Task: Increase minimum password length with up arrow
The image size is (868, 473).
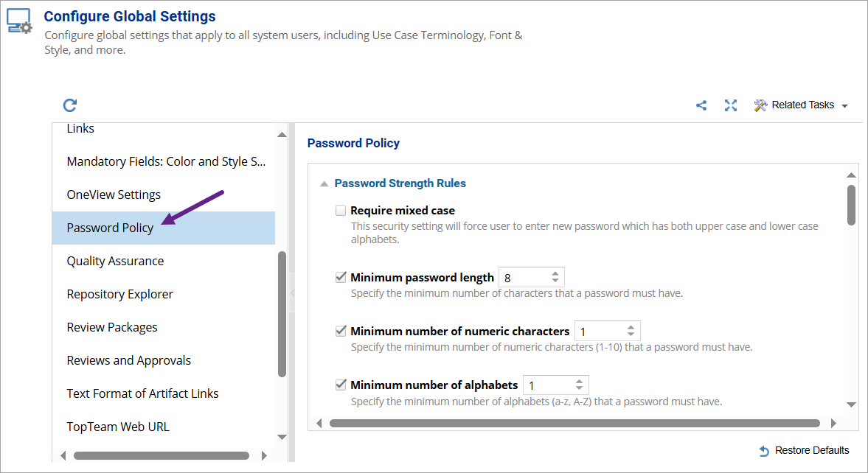Action: pos(555,273)
